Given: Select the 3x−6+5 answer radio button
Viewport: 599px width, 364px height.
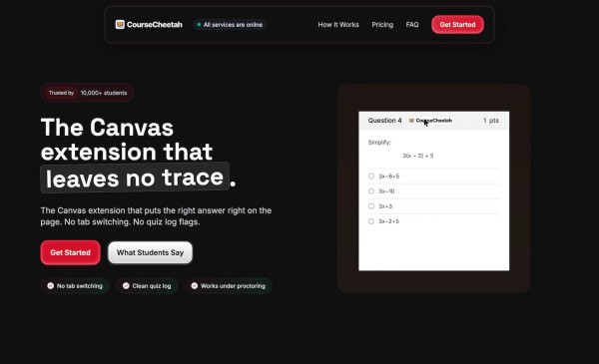Looking at the screenshot, I should pyautogui.click(x=371, y=176).
